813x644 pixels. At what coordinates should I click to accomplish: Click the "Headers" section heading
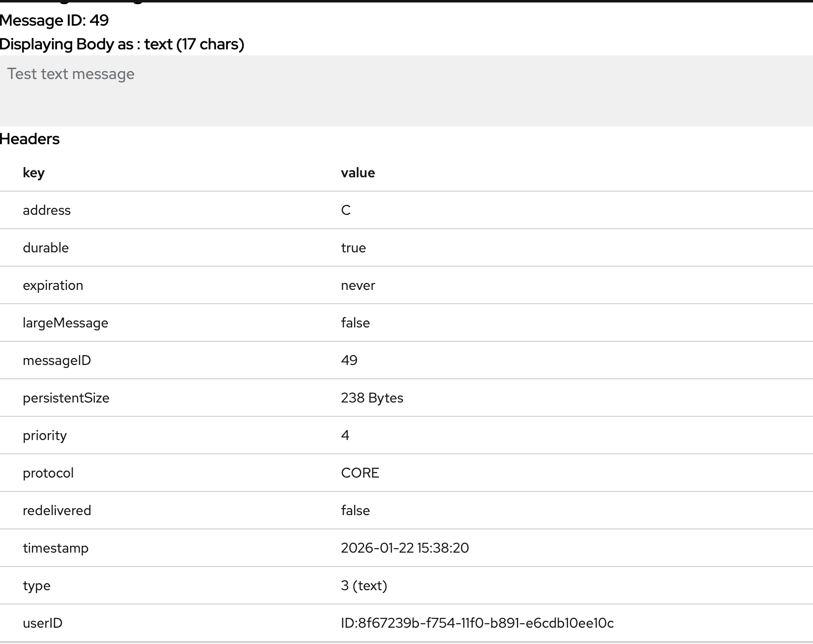(30, 139)
